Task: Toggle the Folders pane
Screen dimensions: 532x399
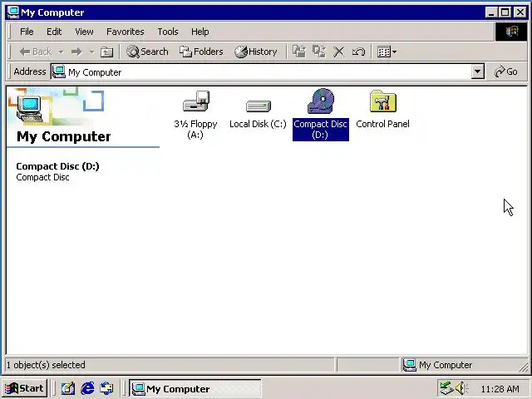Action: 201,52
